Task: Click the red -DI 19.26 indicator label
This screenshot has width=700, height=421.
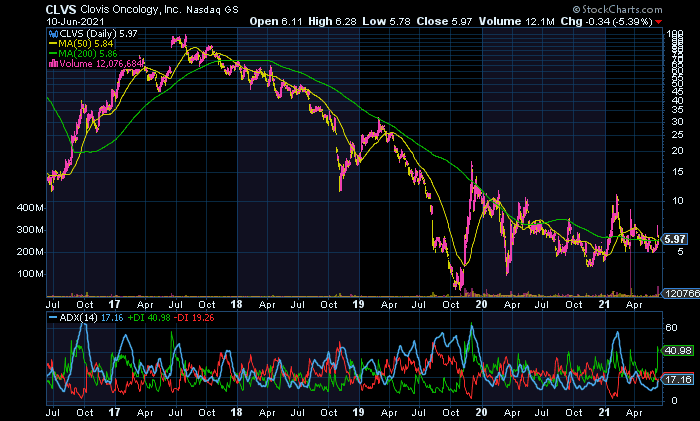Action: click(194, 318)
